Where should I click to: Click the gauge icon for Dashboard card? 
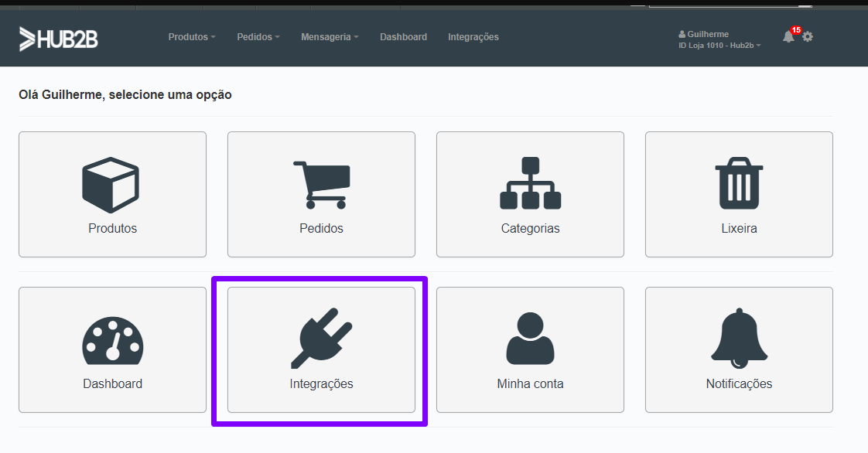(113, 341)
